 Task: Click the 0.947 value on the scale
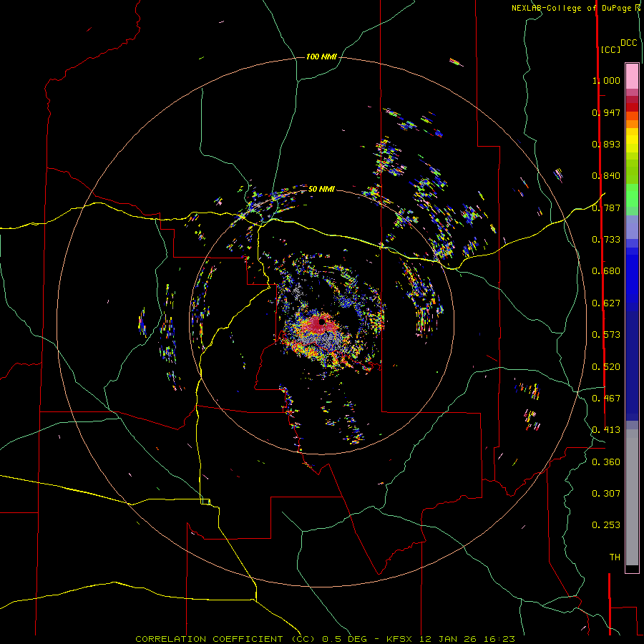(606, 112)
